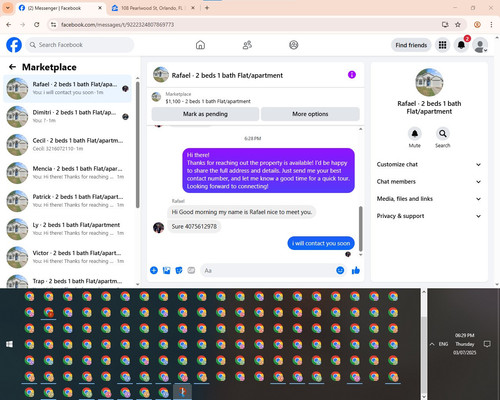Open the Facebook menu grid icon
Screen dimensions: 500x400
[x=442, y=45]
